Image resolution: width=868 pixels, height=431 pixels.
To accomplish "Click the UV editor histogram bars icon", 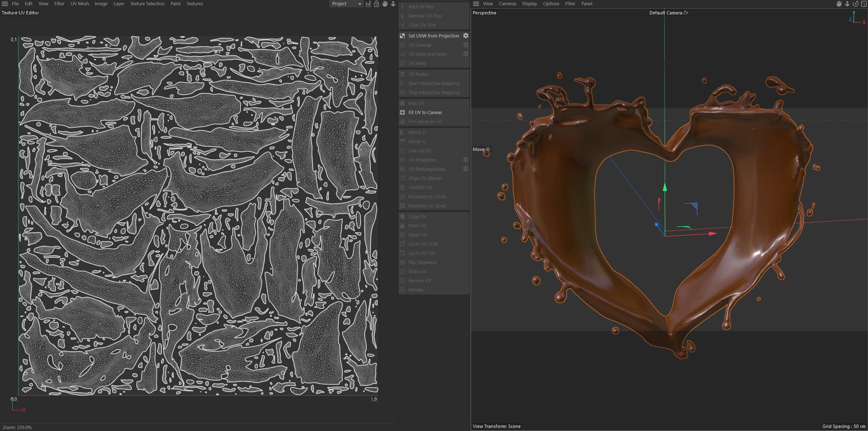I will 368,4.
